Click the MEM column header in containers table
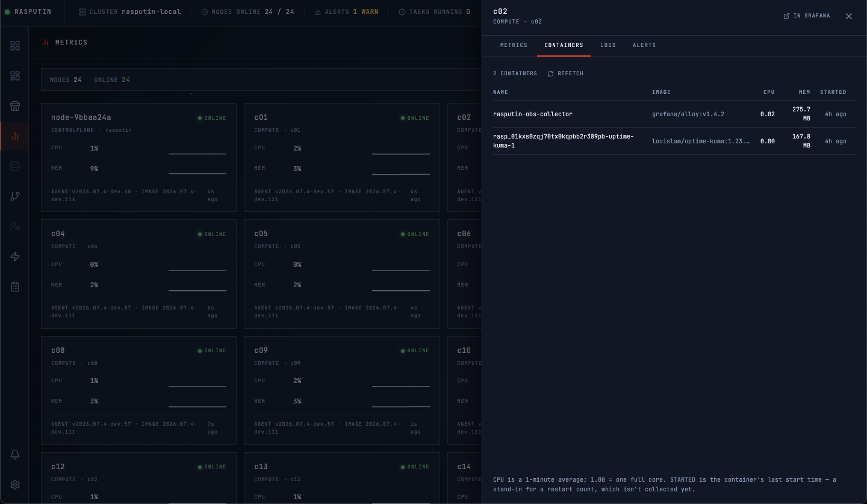Viewport: 867px width, 504px height. [x=804, y=92]
